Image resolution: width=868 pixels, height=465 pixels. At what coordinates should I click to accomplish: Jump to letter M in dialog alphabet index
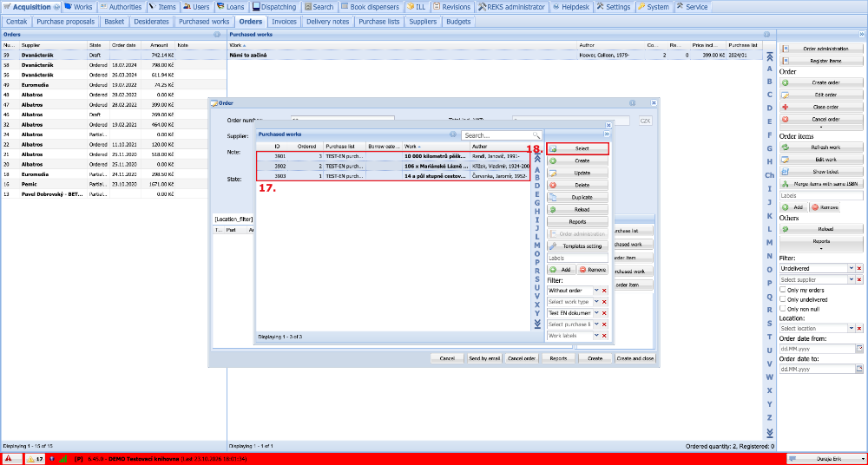pyautogui.click(x=537, y=245)
